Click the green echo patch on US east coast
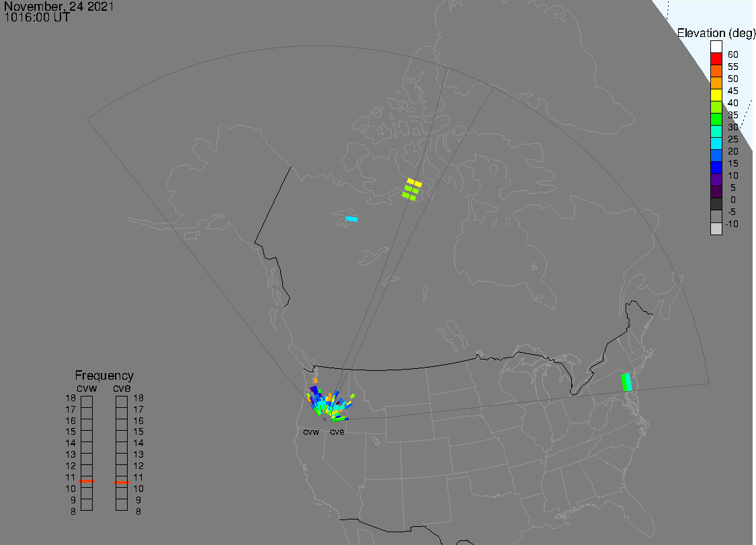This screenshot has height=545, width=756. point(626,382)
